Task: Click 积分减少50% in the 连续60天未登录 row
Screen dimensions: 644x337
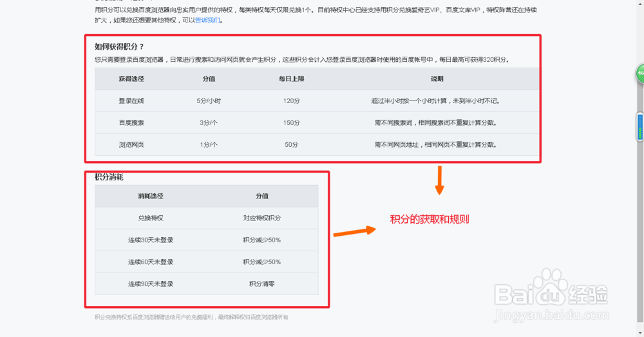Action: (262, 262)
